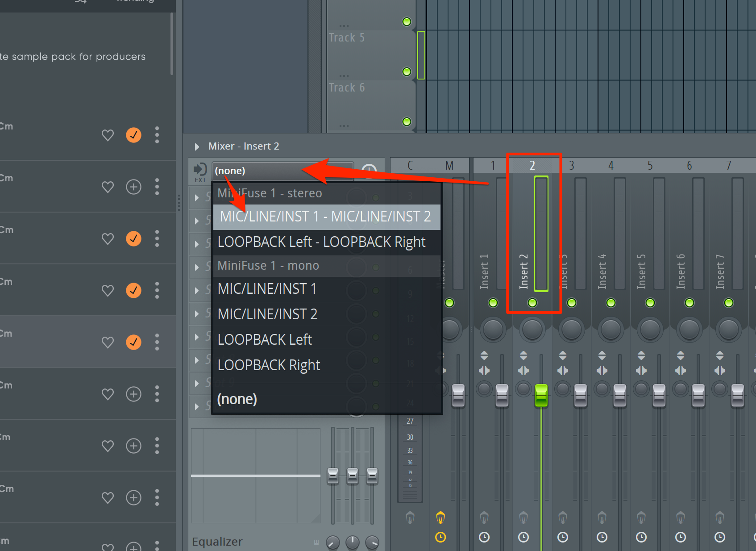Select the Current track C column

(x=410, y=165)
